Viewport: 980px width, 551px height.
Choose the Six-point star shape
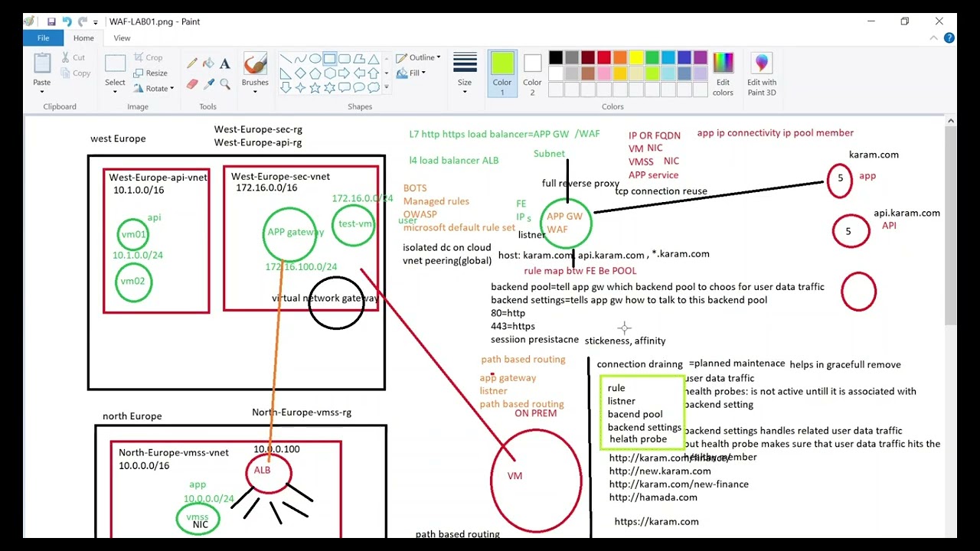(330, 87)
